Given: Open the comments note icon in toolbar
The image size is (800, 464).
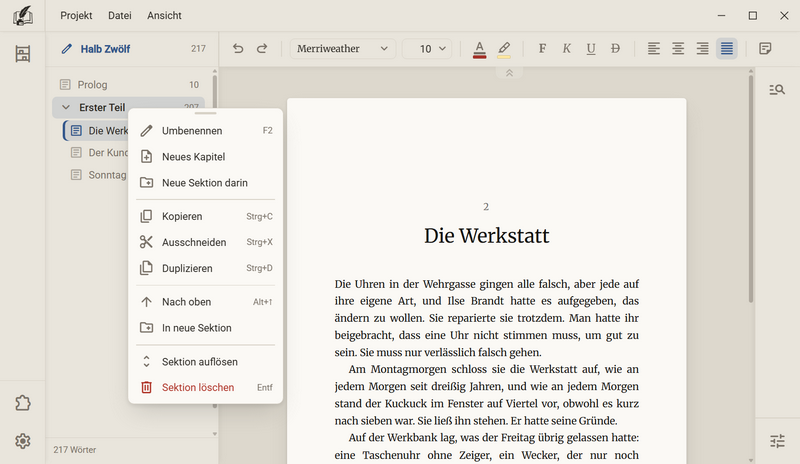Looking at the screenshot, I should pyautogui.click(x=765, y=48).
